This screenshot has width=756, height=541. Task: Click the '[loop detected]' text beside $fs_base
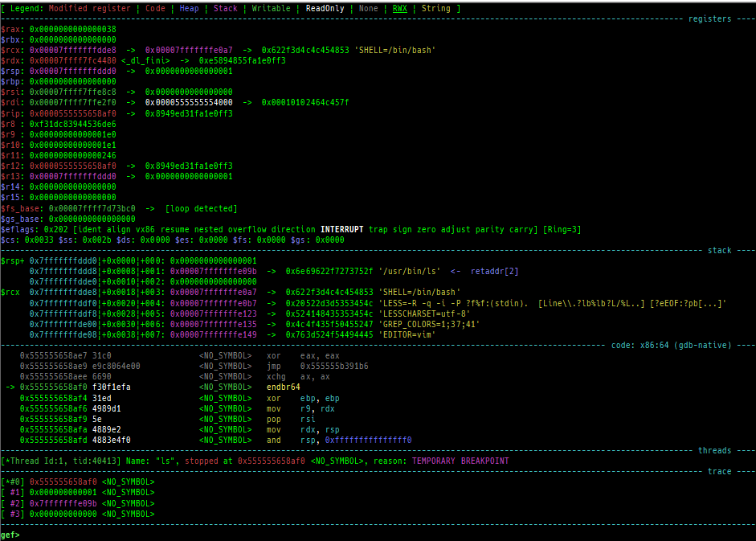(x=201, y=207)
